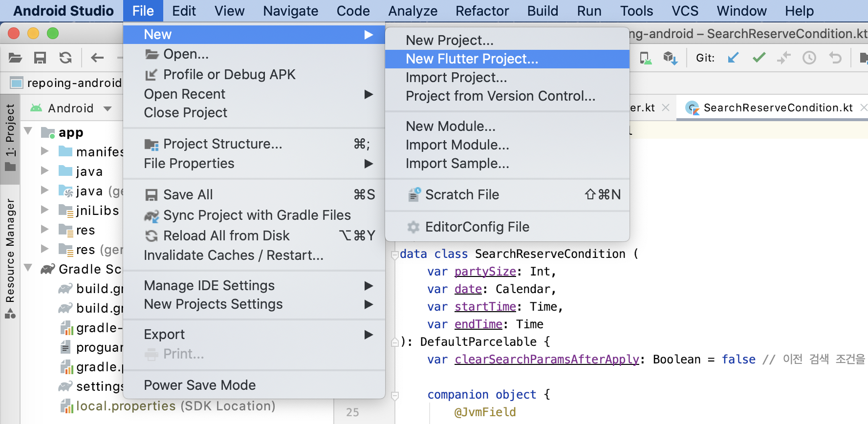
Task: Close the SearchReserveCondition.kt tab
Action: pyautogui.click(x=864, y=107)
